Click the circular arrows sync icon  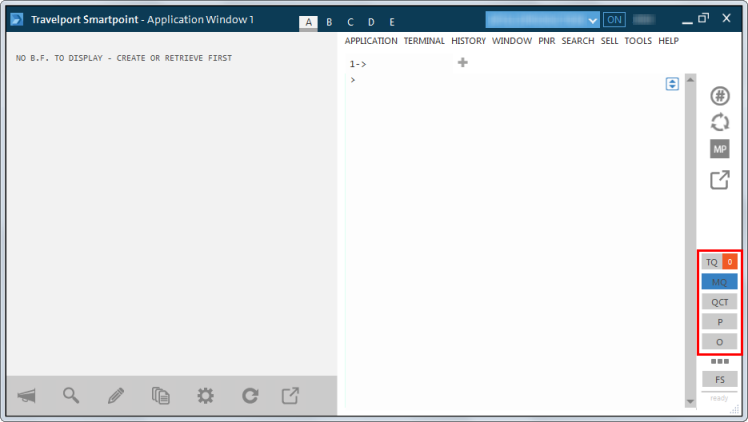click(x=719, y=122)
